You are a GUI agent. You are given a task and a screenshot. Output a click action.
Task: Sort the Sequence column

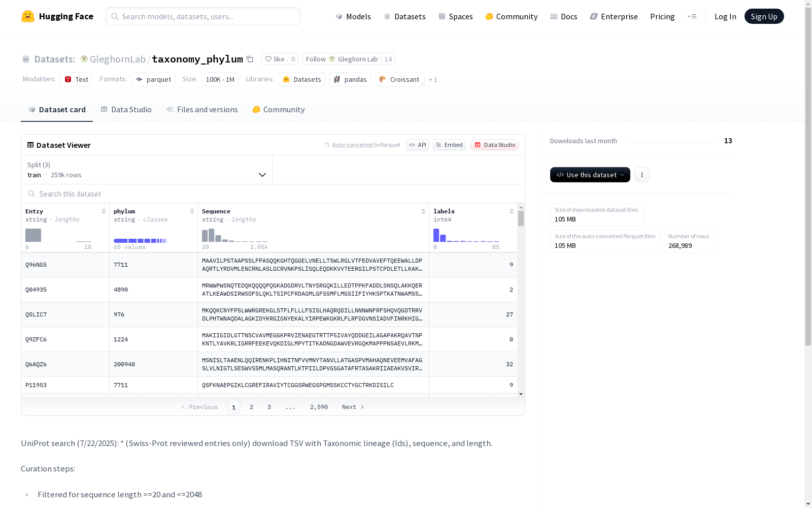click(423, 211)
